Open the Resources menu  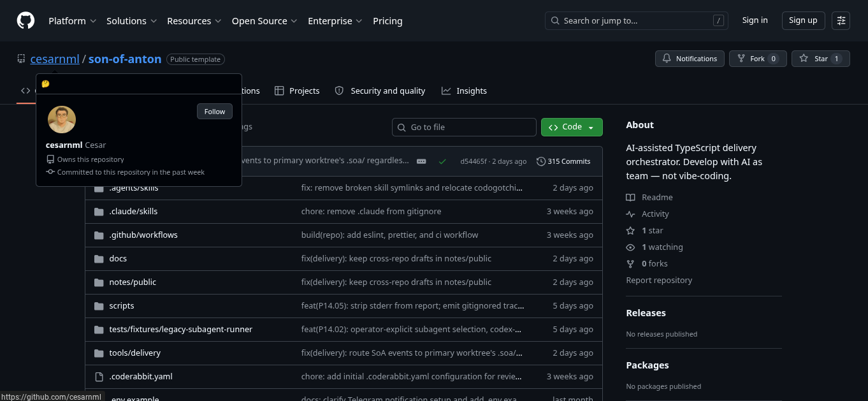(x=194, y=20)
